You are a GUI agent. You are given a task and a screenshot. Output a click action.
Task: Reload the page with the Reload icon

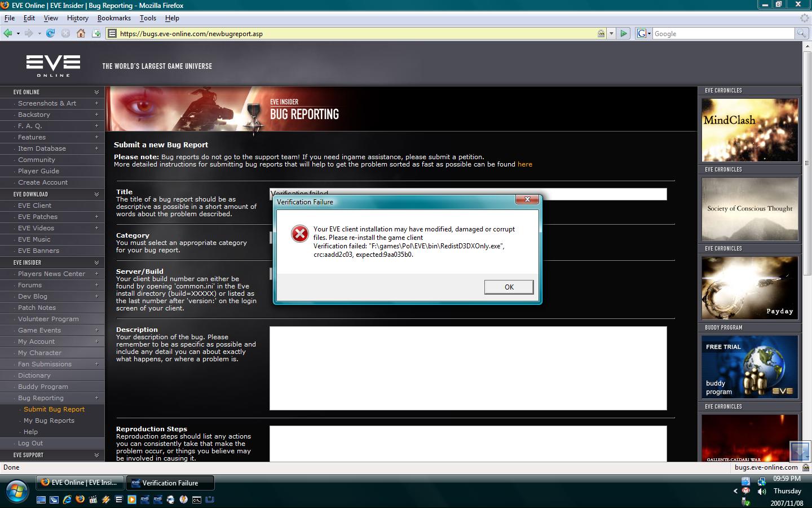[50, 33]
